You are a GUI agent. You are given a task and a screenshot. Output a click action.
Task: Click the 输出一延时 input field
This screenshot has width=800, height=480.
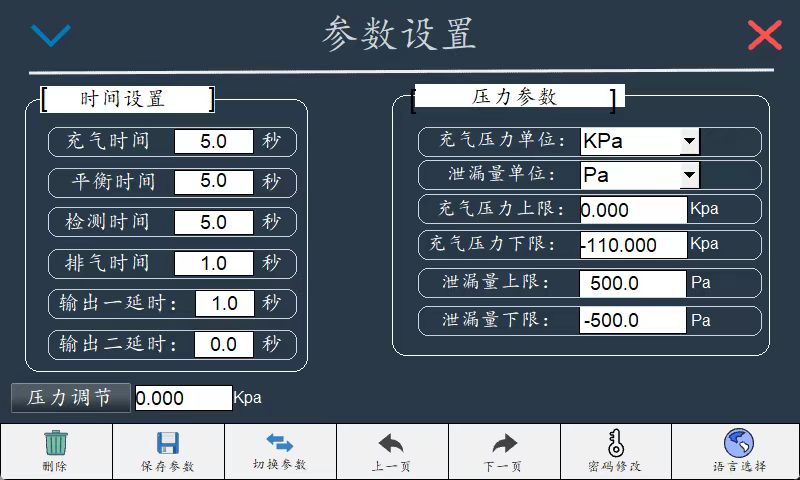coord(225,303)
